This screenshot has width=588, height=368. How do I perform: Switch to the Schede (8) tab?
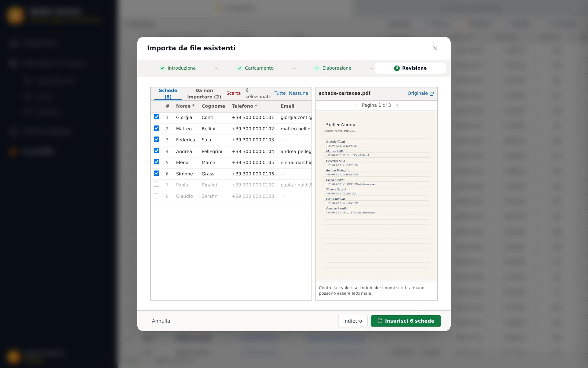168,94
